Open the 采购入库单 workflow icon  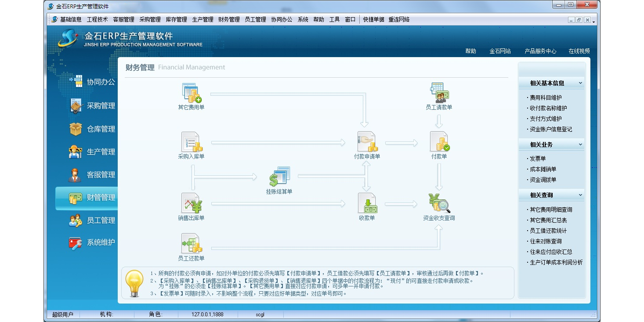pyautogui.click(x=191, y=142)
